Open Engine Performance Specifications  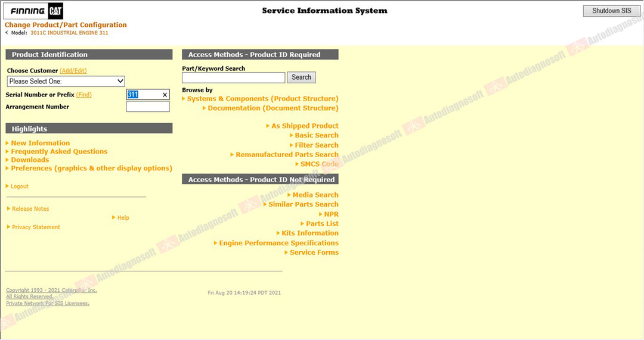[279, 243]
